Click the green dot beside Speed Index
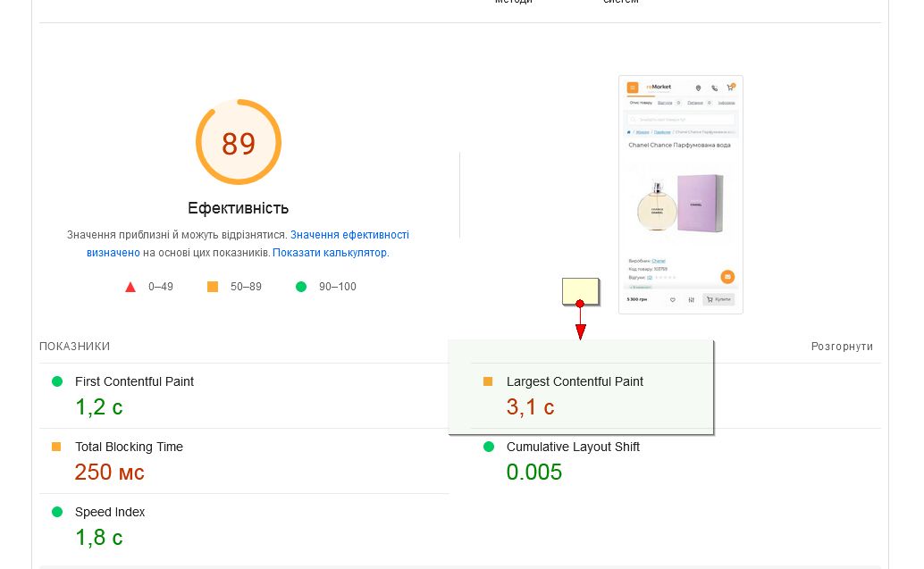The image size is (924, 569). tap(57, 512)
